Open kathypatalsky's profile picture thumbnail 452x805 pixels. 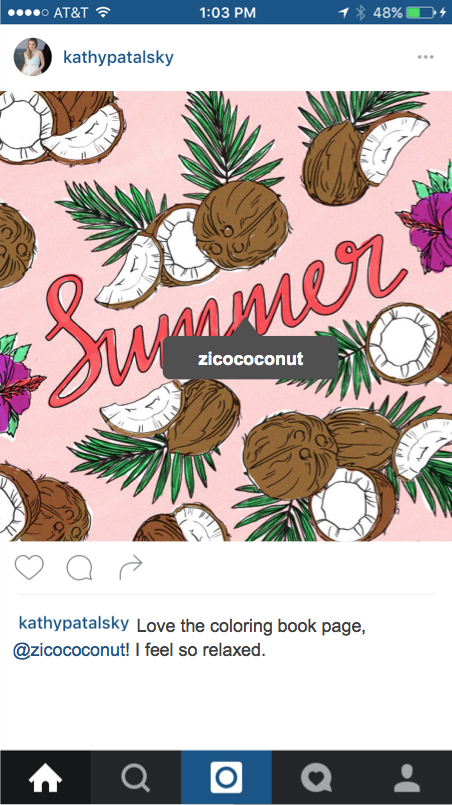click(x=32, y=56)
